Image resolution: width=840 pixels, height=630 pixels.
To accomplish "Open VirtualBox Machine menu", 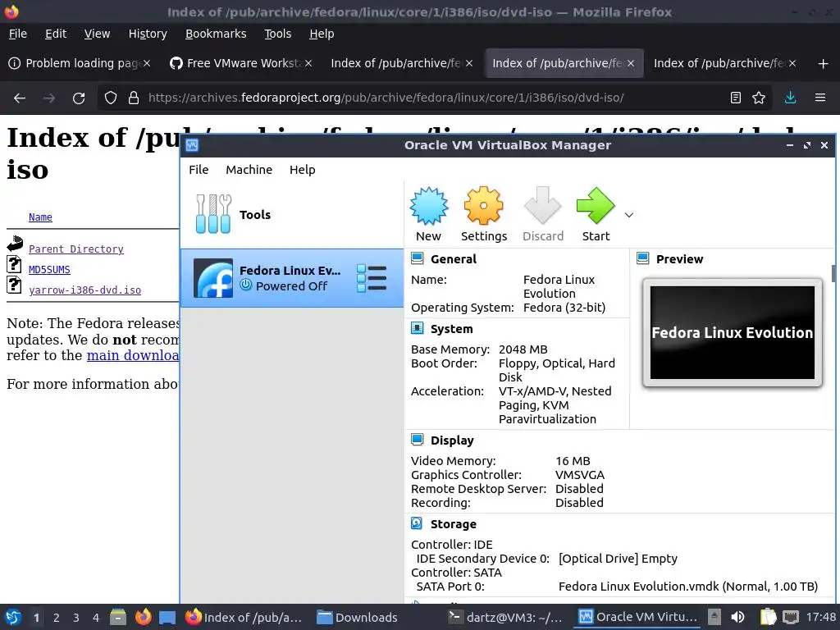I will 249,170.
